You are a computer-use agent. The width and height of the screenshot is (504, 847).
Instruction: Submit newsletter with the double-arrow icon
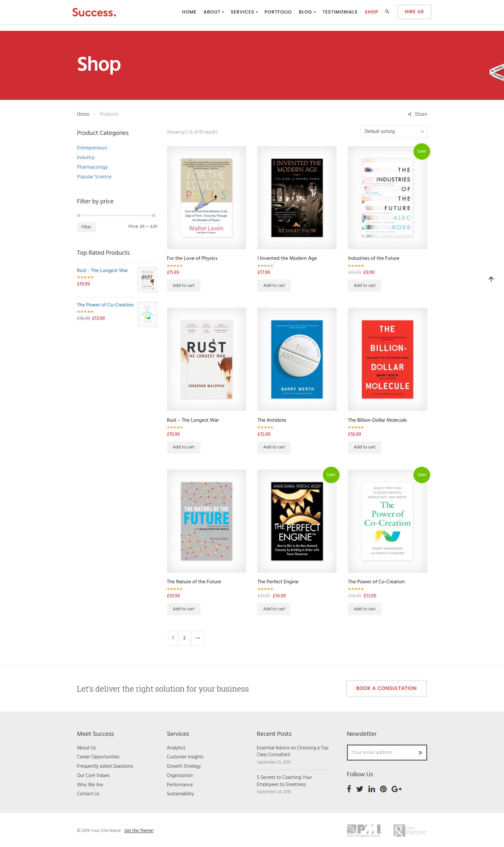[420, 753]
